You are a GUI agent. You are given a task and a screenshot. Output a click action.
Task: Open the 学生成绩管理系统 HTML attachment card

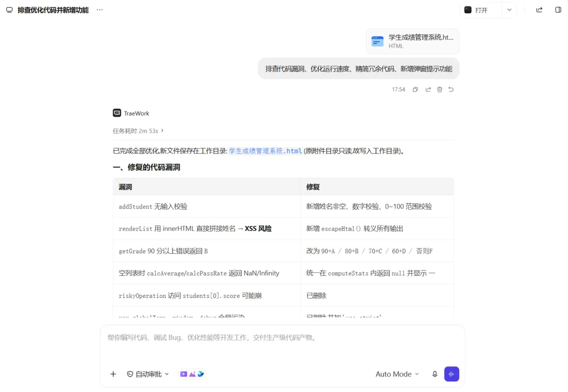coord(413,42)
